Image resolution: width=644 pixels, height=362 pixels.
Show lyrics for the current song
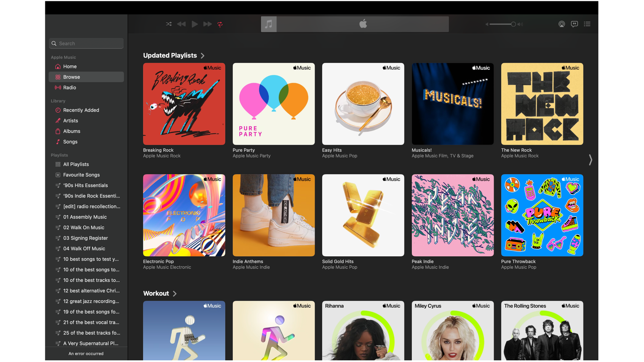574,24
